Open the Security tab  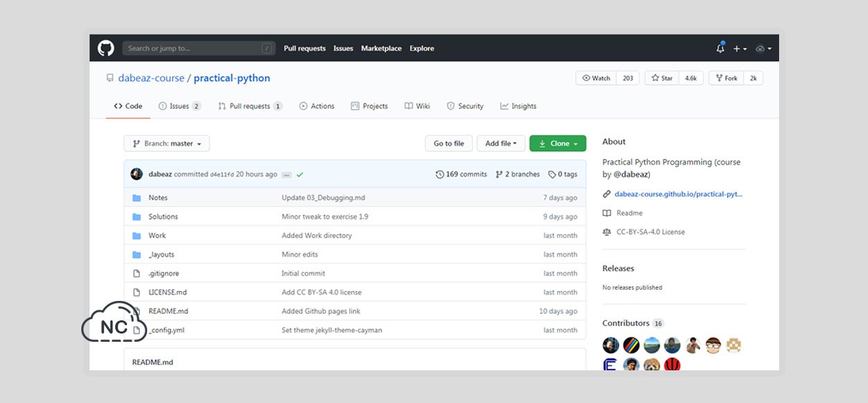tap(465, 106)
